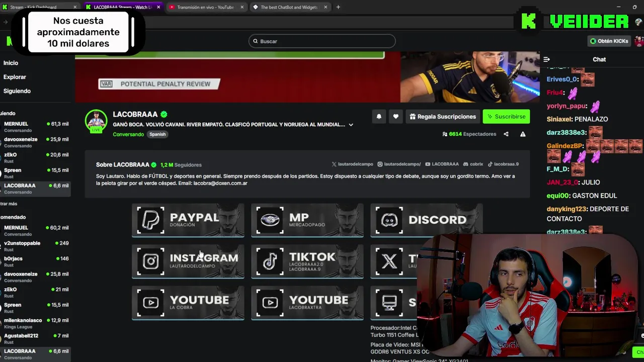The width and height of the screenshot is (644, 362).
Task: Focus the Buscar search field
Action: [x=322, y=41]
